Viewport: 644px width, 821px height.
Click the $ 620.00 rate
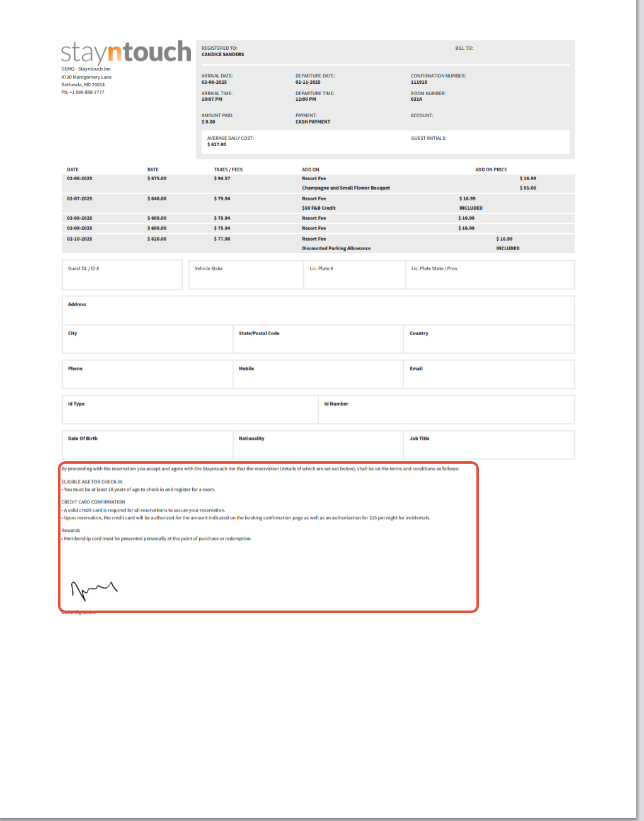point(157,239)
